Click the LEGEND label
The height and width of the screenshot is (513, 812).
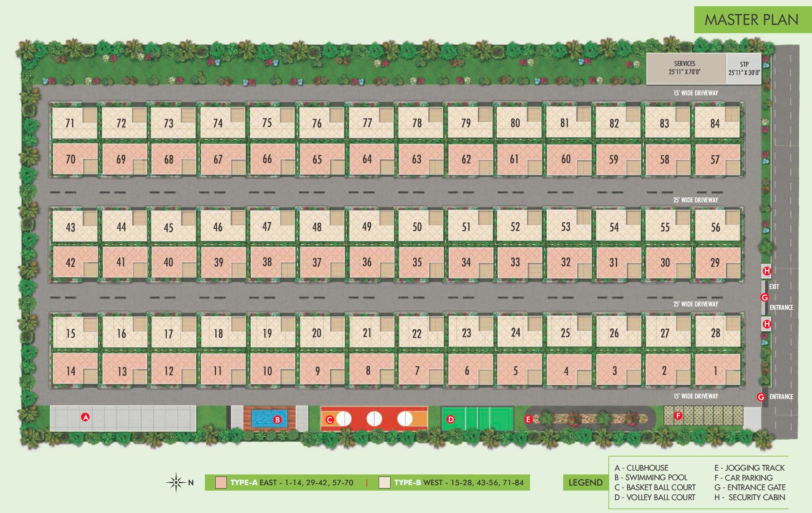point(585,482)
